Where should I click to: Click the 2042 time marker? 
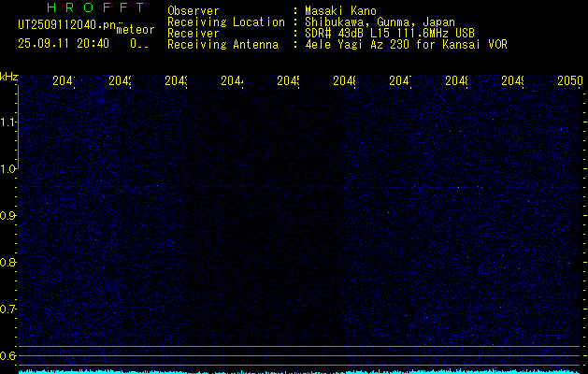coord(120,80)
